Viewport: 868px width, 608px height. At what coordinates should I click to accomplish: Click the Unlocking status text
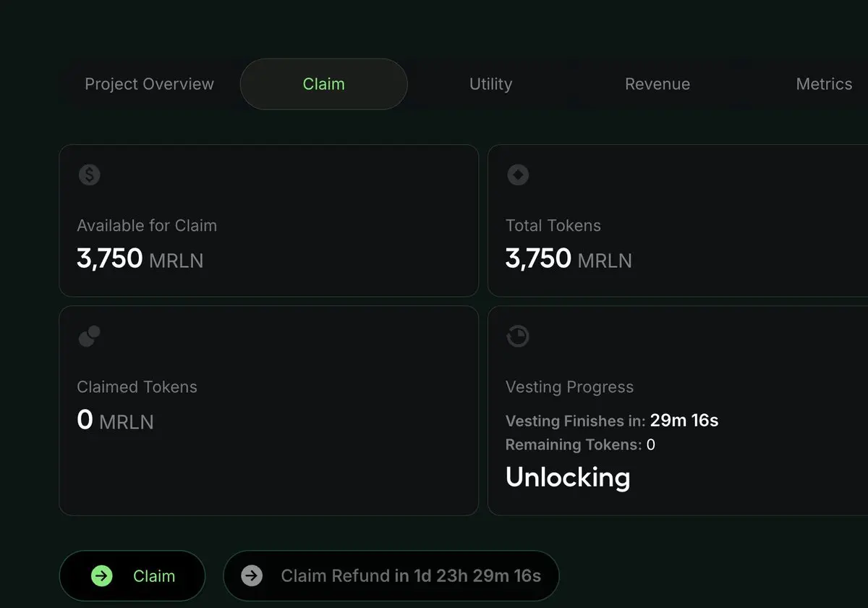coord(568,478)
